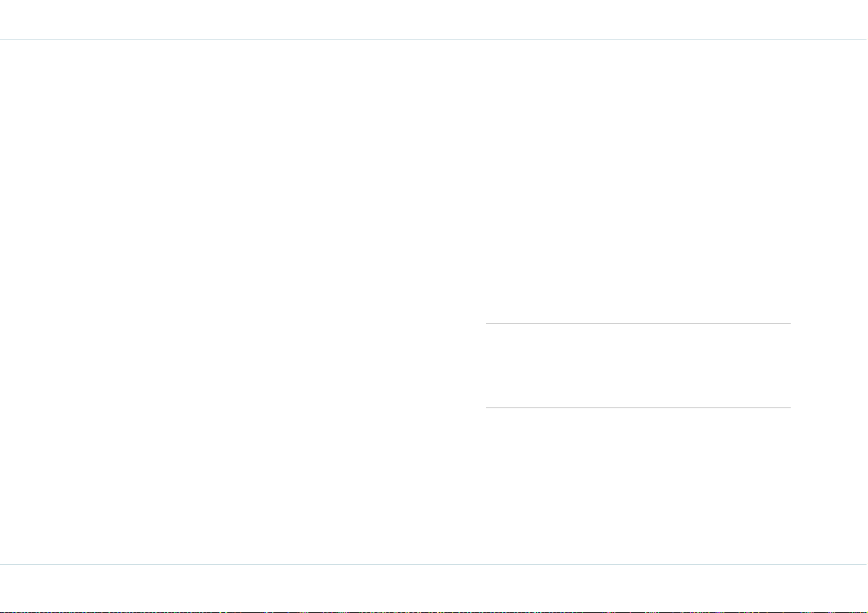
Task: Click the blank area between the two gray lines
Action: click(x=638, y=365)
